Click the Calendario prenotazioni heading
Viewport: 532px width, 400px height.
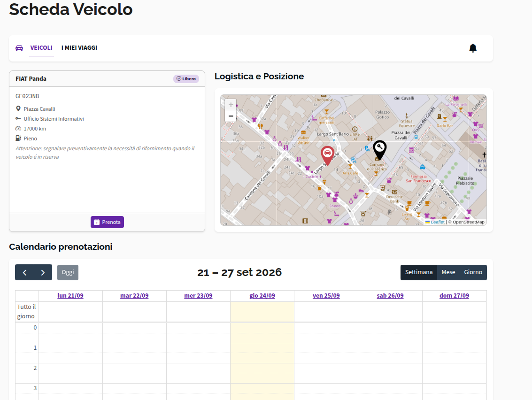point(61,246)
